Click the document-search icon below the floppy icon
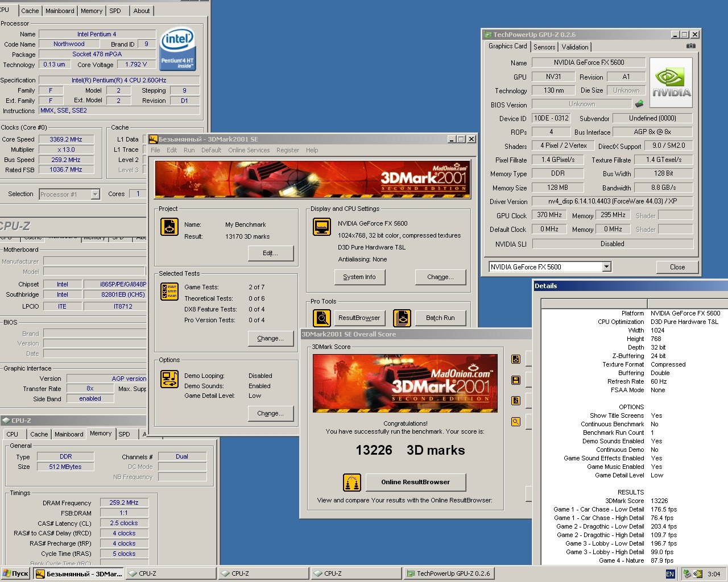This screenshot has width=728, height=582. coord(516,400)
